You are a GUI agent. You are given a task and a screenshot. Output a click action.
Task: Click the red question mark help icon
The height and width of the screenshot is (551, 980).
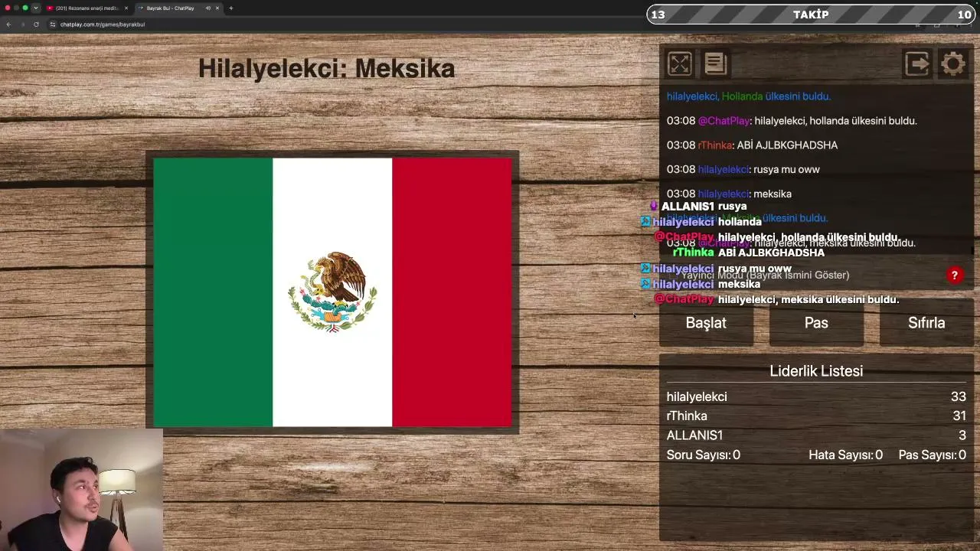(x=955, y=275)
